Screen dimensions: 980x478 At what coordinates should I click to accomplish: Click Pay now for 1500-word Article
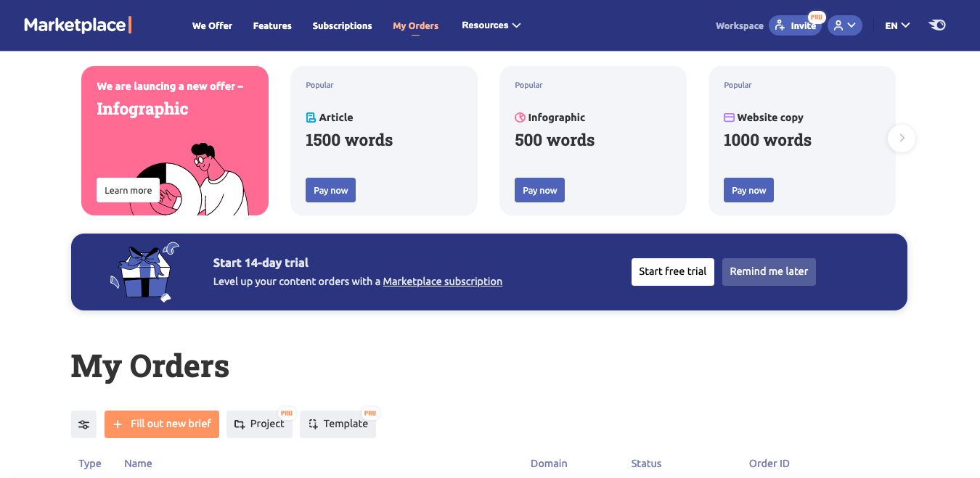pyautogui.click(x=330, y=190)
